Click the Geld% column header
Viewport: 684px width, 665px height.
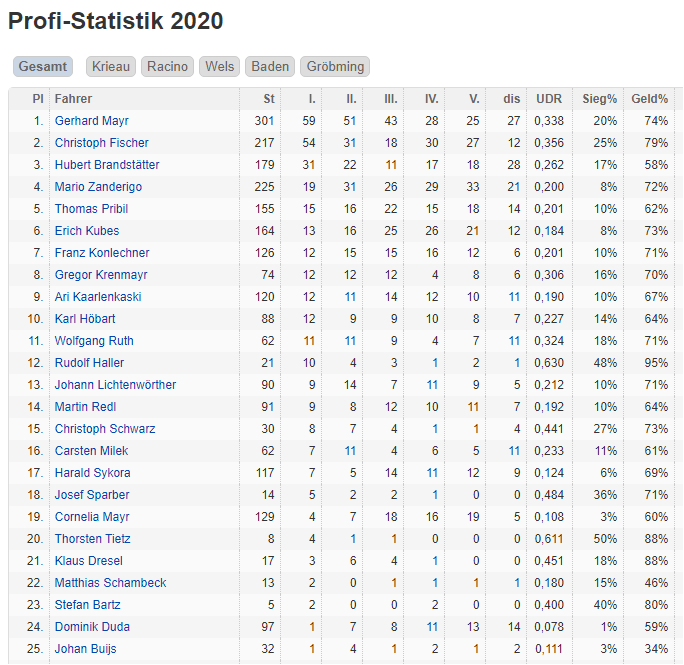[650, 99]
